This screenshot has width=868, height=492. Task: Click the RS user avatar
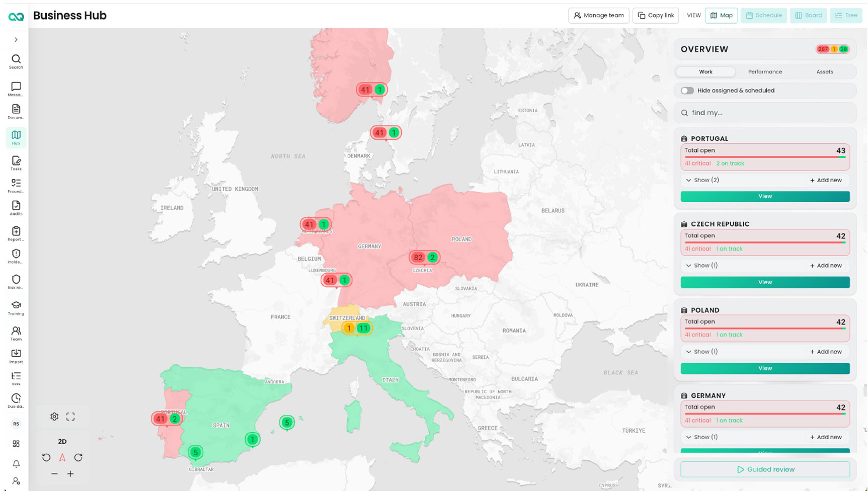click(16, 424)
